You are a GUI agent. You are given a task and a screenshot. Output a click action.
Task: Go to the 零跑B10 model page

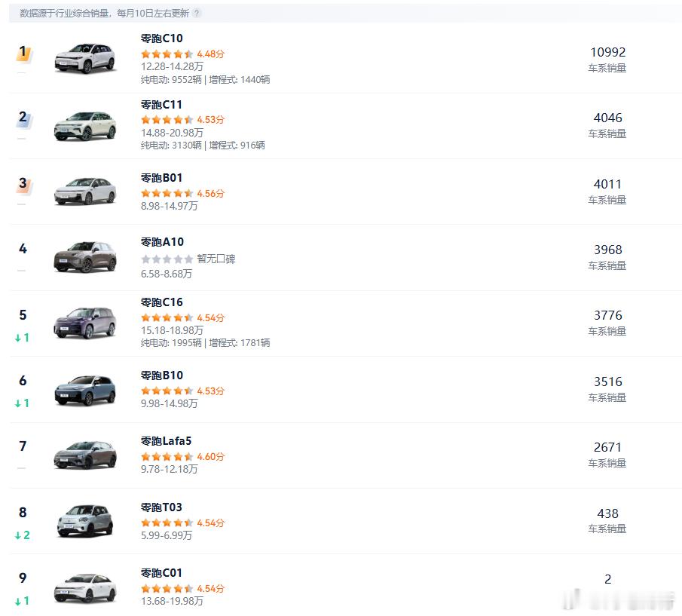pyautogui.click(x=161, y=375)
